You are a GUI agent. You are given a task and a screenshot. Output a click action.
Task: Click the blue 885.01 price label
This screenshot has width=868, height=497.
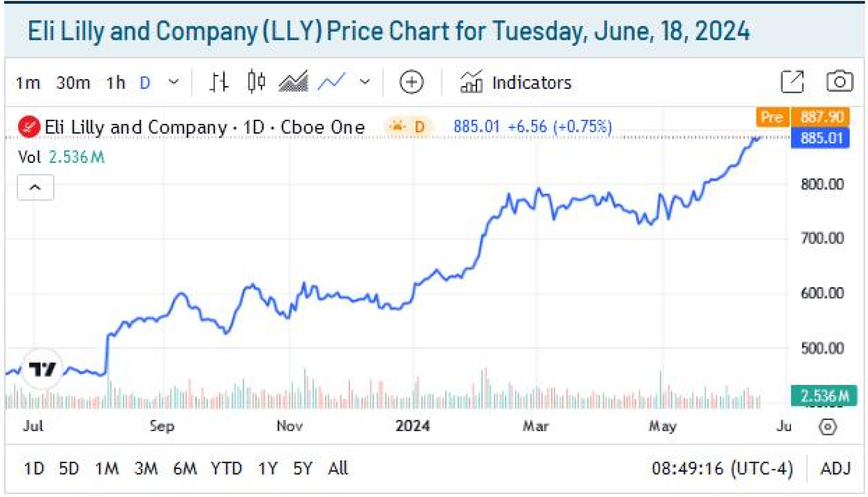[820, 139]
